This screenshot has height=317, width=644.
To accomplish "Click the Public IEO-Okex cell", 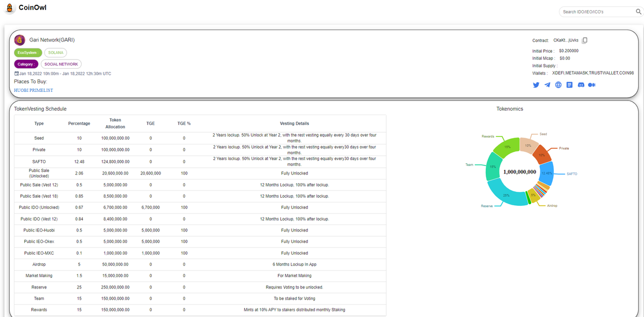I will pyautogui.click(x=39, y=242).
